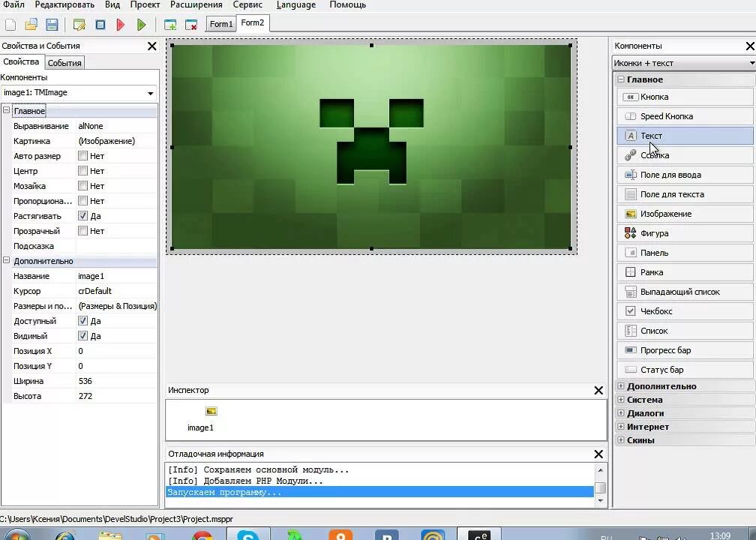The height and width of the screenshot is (540, 756).
Task: Open Skype from the taskbar
Action: 247,534
